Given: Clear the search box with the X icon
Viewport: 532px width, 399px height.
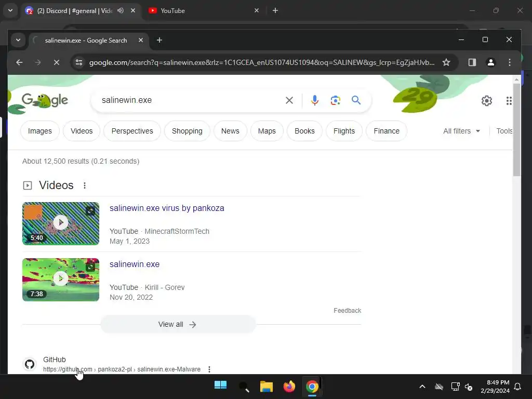Looking at the screenshot, I should click(x=289, y=100).
